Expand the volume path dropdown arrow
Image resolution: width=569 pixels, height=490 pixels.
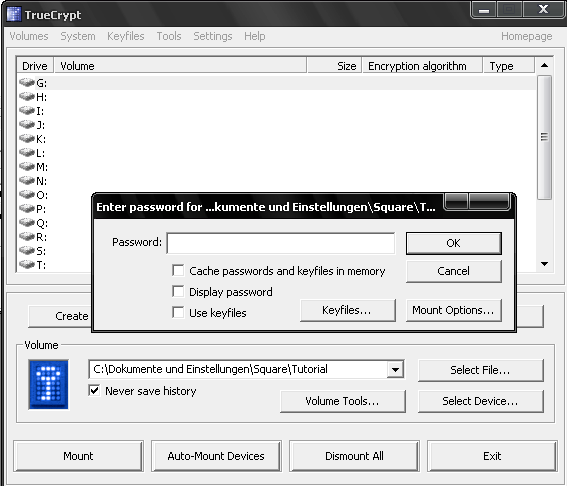tap(395, 369)
